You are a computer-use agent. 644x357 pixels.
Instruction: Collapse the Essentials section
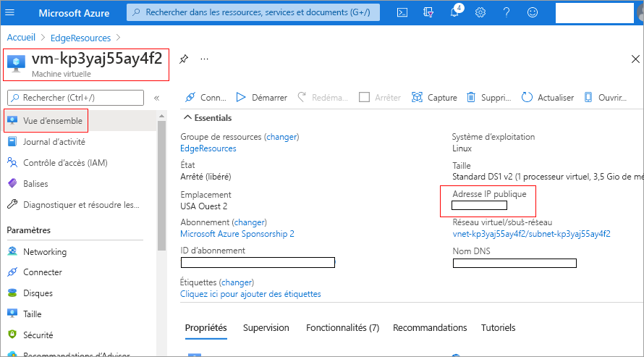(208, 118)
